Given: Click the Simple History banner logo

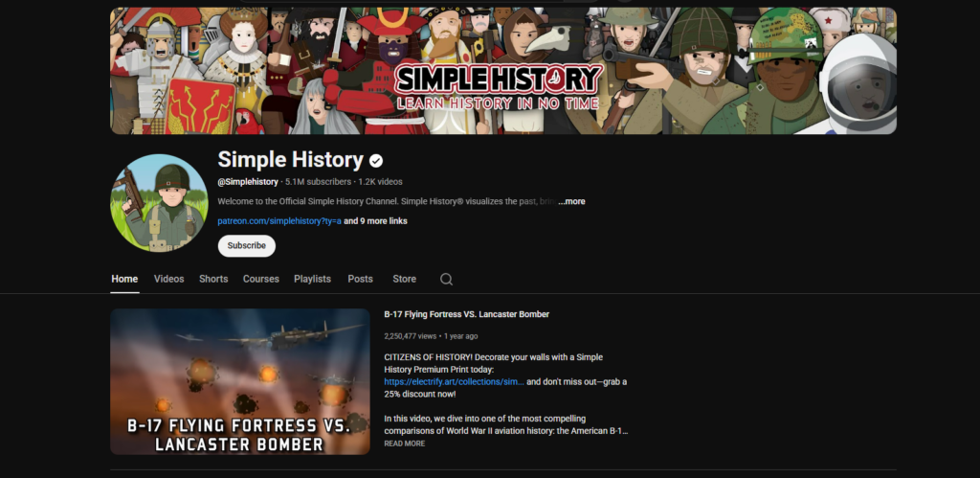Looking at the screenshot, I should point(498,87).
